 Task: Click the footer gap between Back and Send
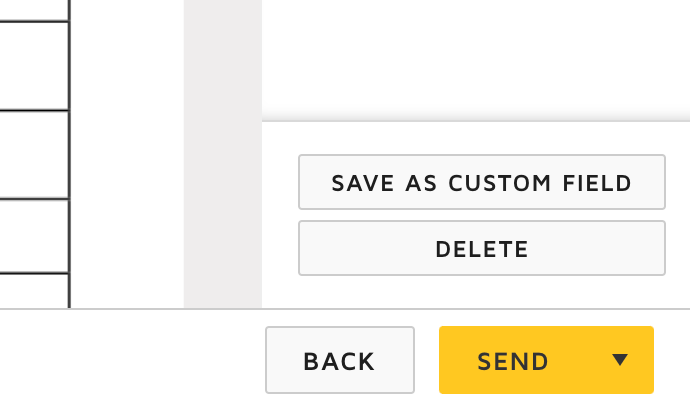click(x=427, y=360)
